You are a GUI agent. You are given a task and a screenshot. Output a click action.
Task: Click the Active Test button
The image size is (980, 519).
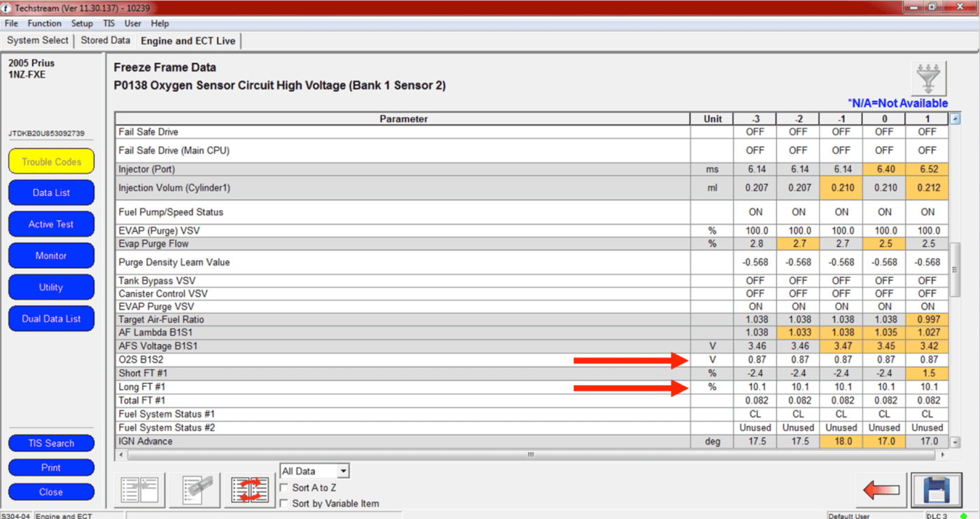tap(51, 224)
